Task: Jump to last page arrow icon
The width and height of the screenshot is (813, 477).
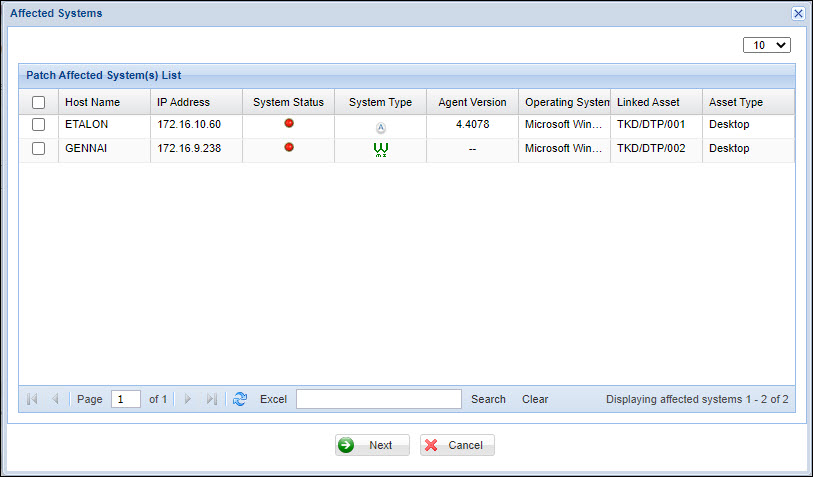Action: coord(211,399)
